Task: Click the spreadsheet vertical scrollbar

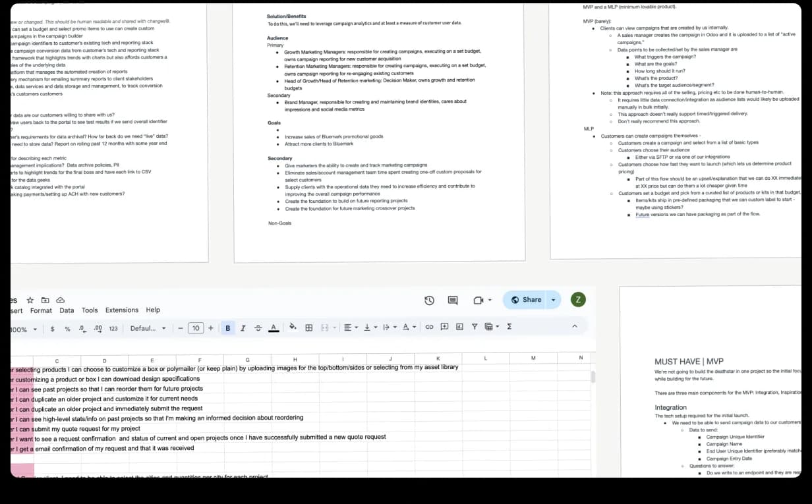Action: click(x=593, y=377)
